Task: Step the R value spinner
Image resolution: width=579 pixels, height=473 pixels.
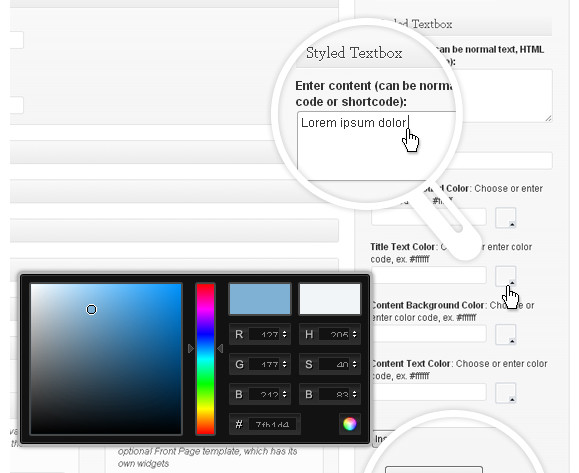Action: pos(284,334)
